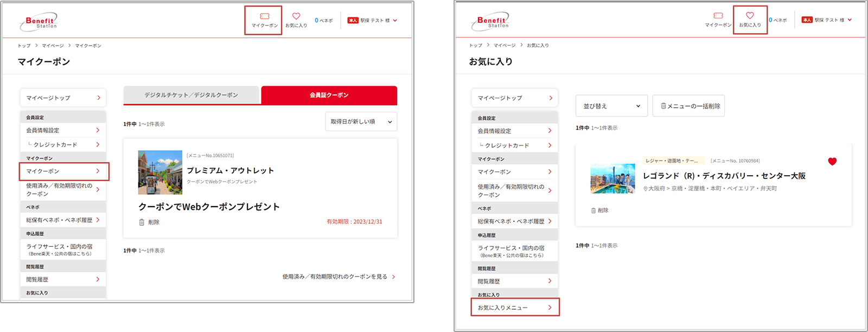Open ライフサービス・国内の宿 in right sidebar
The width and height of the screenshot is (868, 332).
click(515, 251)
